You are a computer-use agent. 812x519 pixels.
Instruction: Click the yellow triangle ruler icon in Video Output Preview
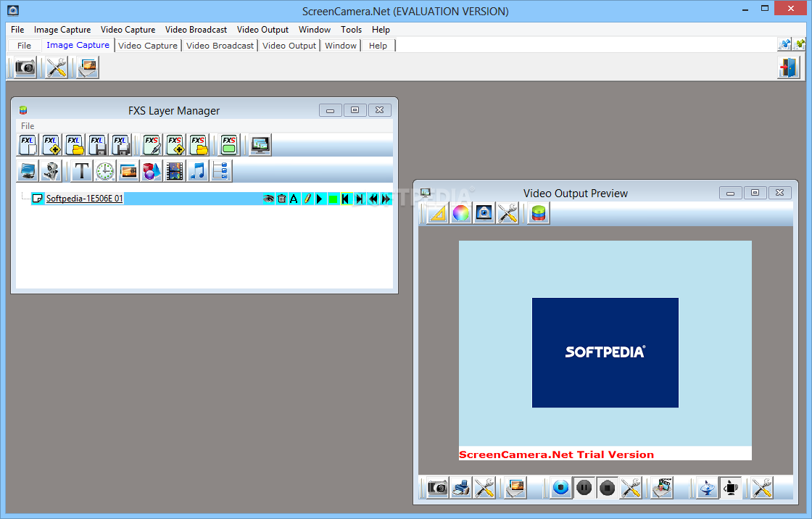point(438,213)
